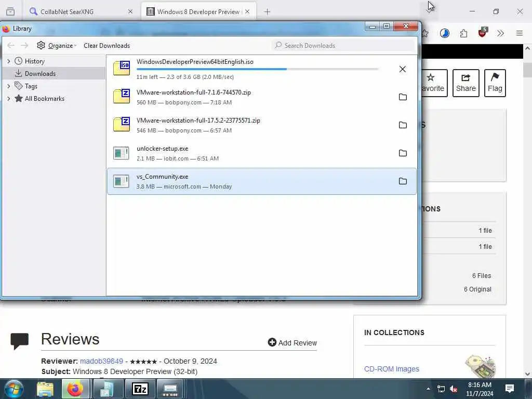Expand the Tags tree node
The width and height of the screenshot is (532, 399).
click(8, 86)
